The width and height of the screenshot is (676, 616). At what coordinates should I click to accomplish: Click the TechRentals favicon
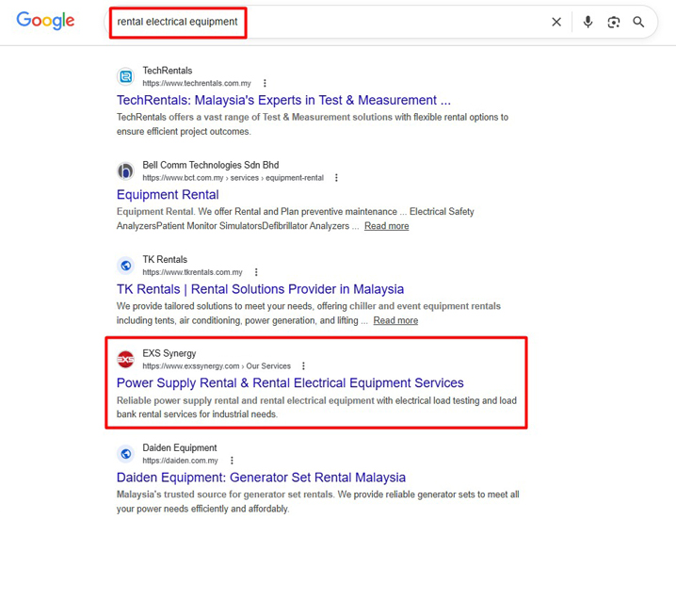click(126, 77)
